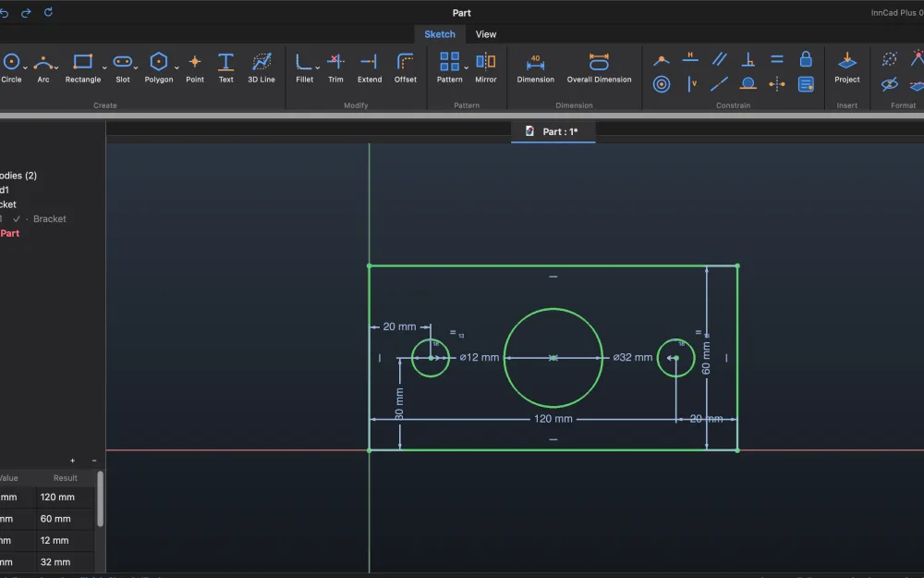Click the Result column header

pos(65,478)
